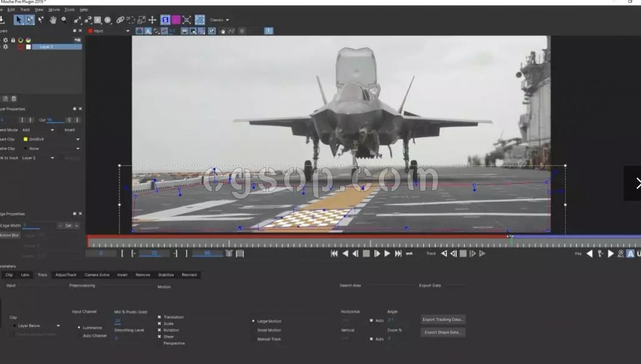The width and height of the screenshot is (641, 364).
Task: Select the Large Motion radio option
Action: 254,321
